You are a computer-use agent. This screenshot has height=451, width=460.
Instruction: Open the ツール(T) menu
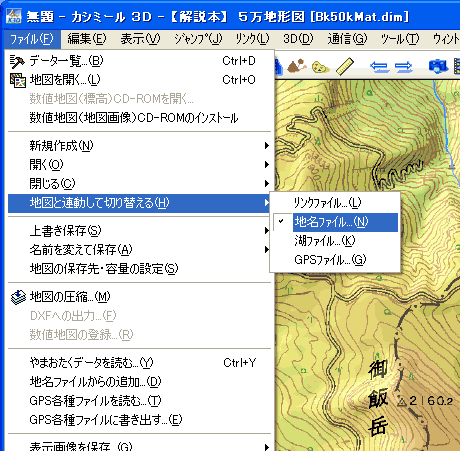400,39
